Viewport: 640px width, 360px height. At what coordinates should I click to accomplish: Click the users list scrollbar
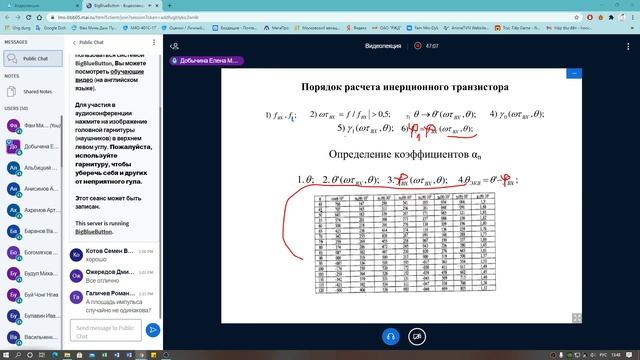point(62,141)
